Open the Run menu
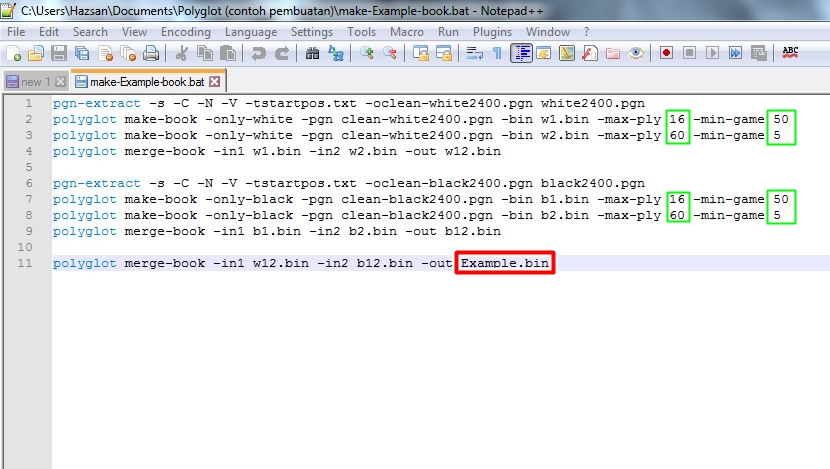Viewport: 830px width, 469px height. point(448,32)
